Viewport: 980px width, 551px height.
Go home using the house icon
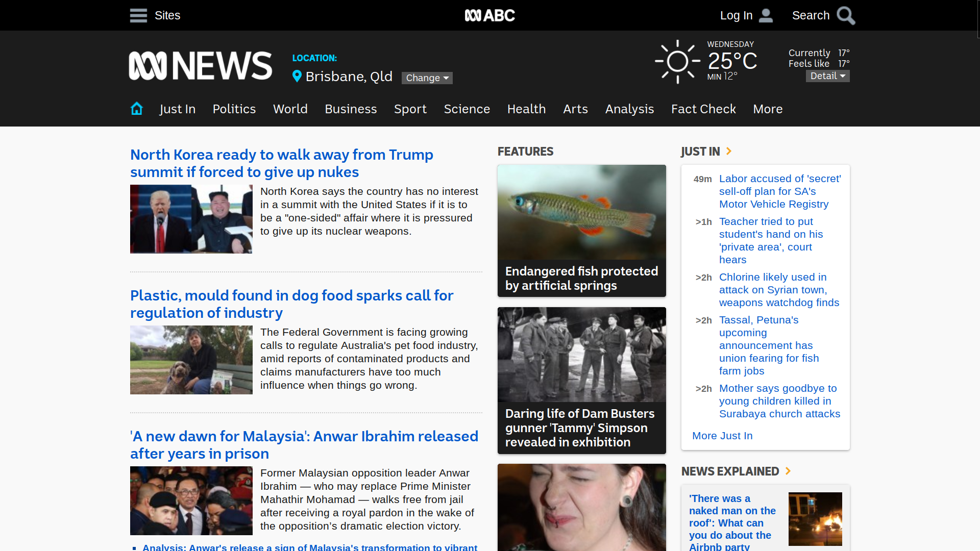(x=136, y=109)
